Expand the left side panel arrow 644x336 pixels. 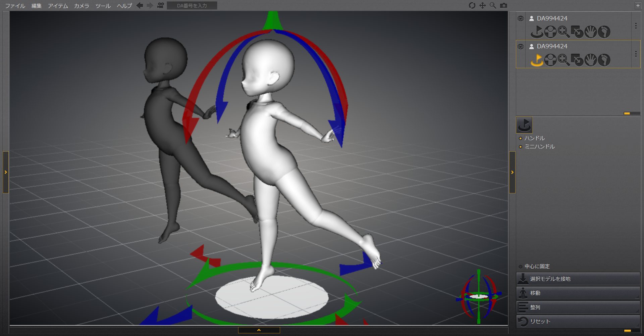pos(6,172)
